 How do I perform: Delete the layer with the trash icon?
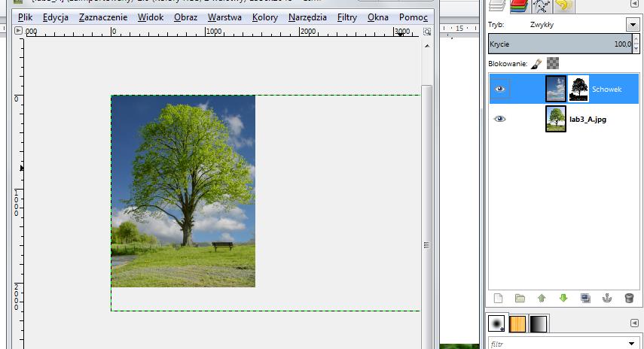coord(629,298)
